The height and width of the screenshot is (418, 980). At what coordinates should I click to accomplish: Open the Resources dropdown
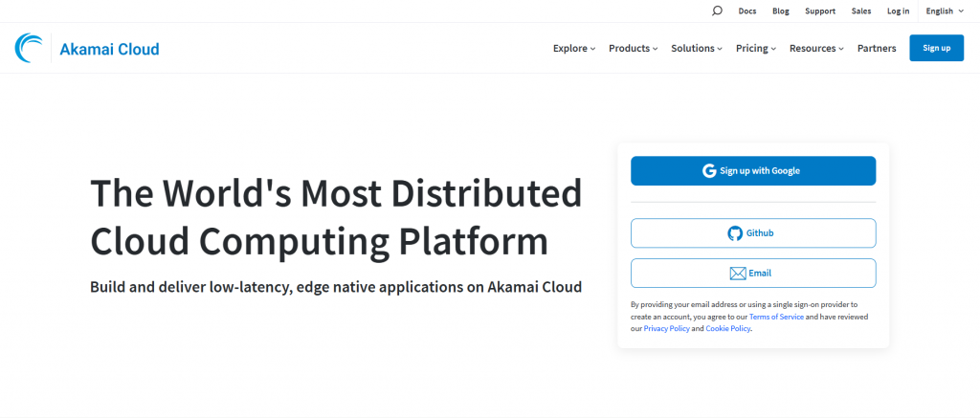[815, 49]
